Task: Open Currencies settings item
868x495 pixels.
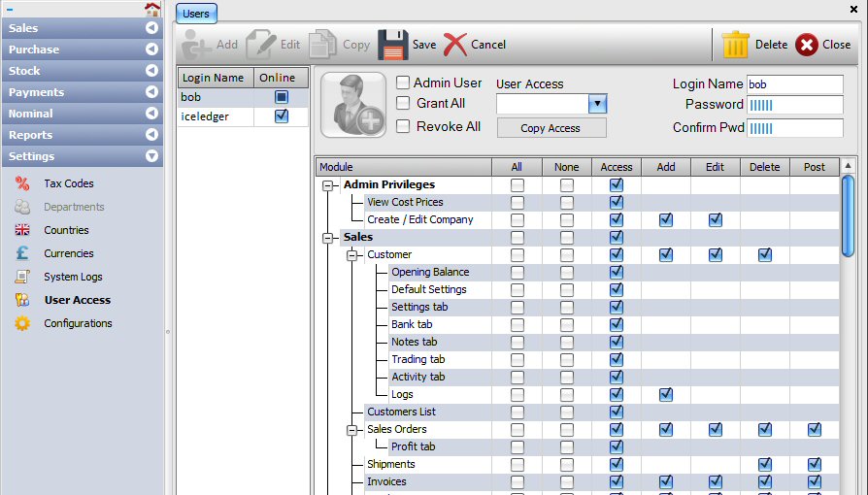Action: (x=69, y=253)
